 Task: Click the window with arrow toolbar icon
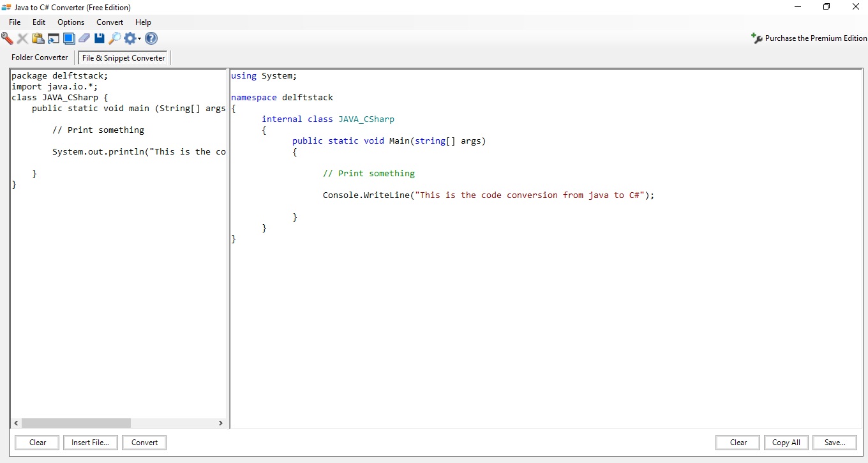[x=54, y=38]
